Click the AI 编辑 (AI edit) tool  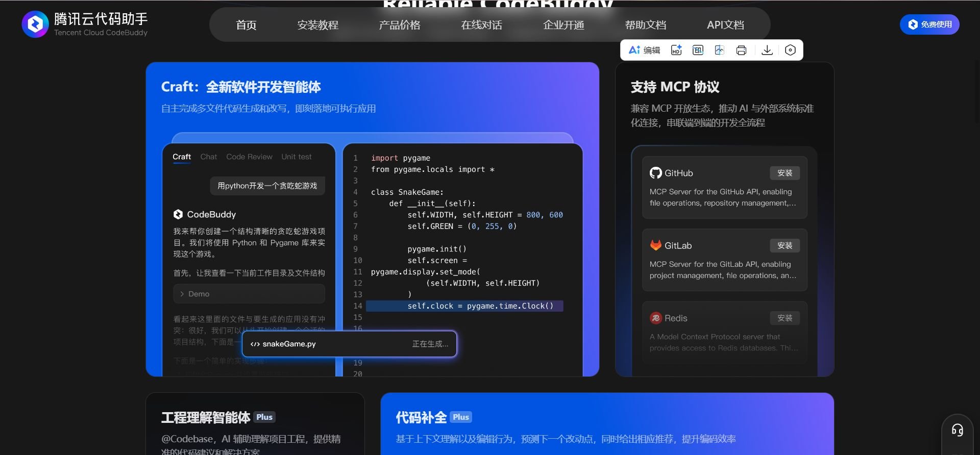pos(644,50)
